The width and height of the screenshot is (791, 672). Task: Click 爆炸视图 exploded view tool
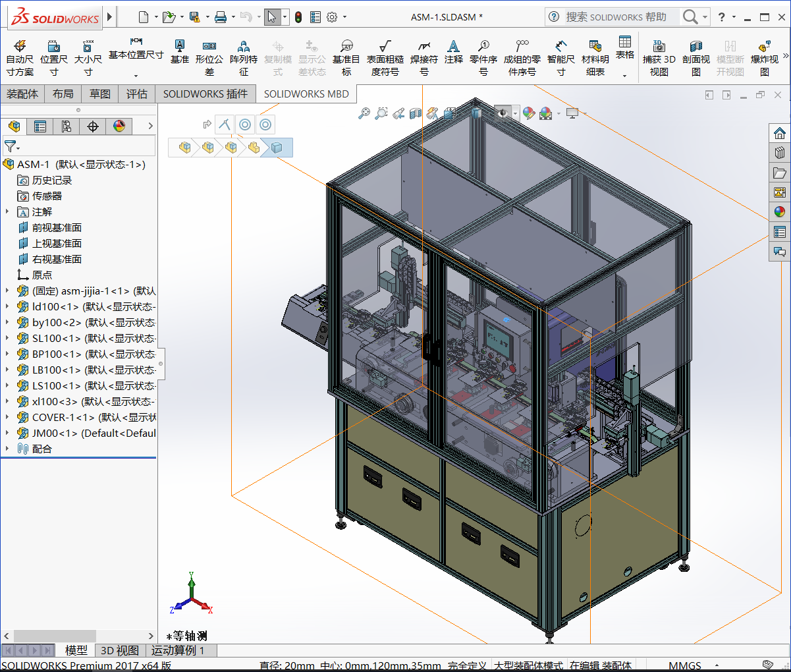coord(765,58)
